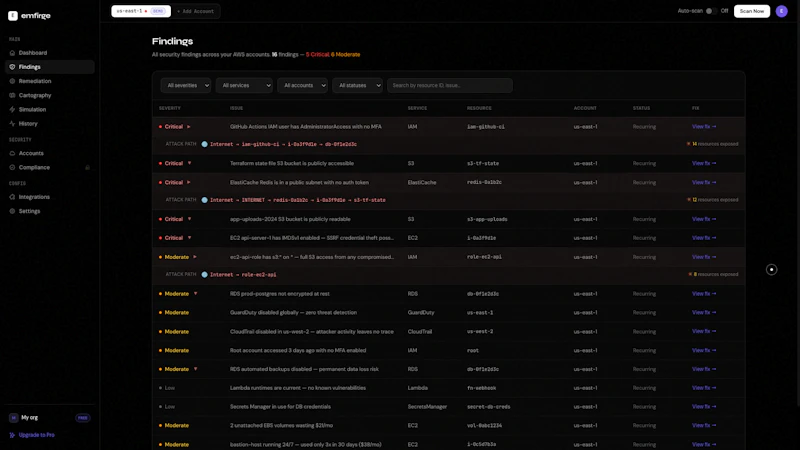Click the Findings shield icon

tap(12, 67)
